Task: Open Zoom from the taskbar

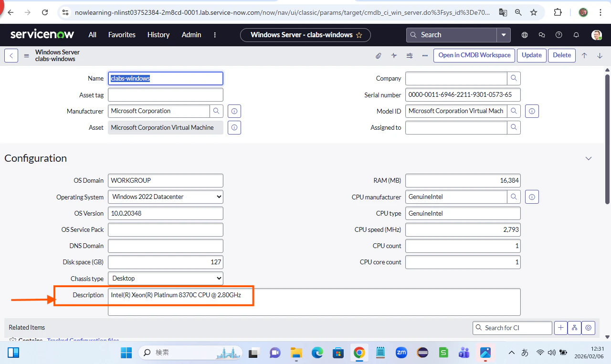Action: (401, 353)
